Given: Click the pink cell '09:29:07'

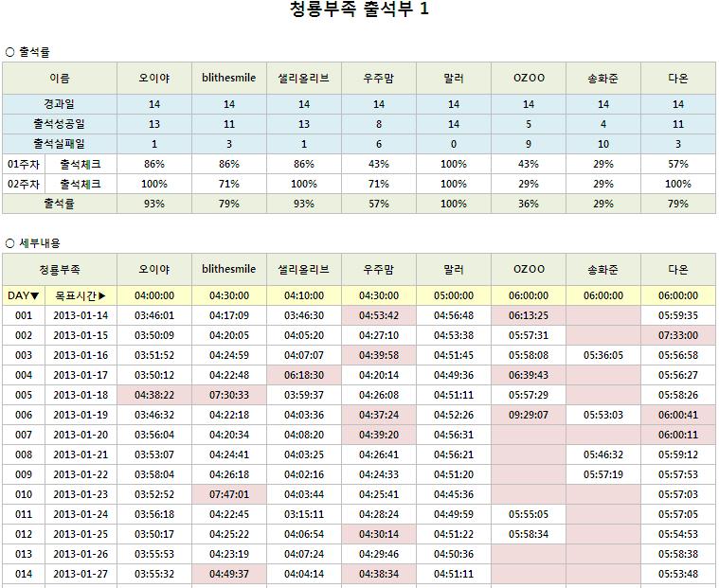Looking at the screenshot, I should click(x=529, y=415).
